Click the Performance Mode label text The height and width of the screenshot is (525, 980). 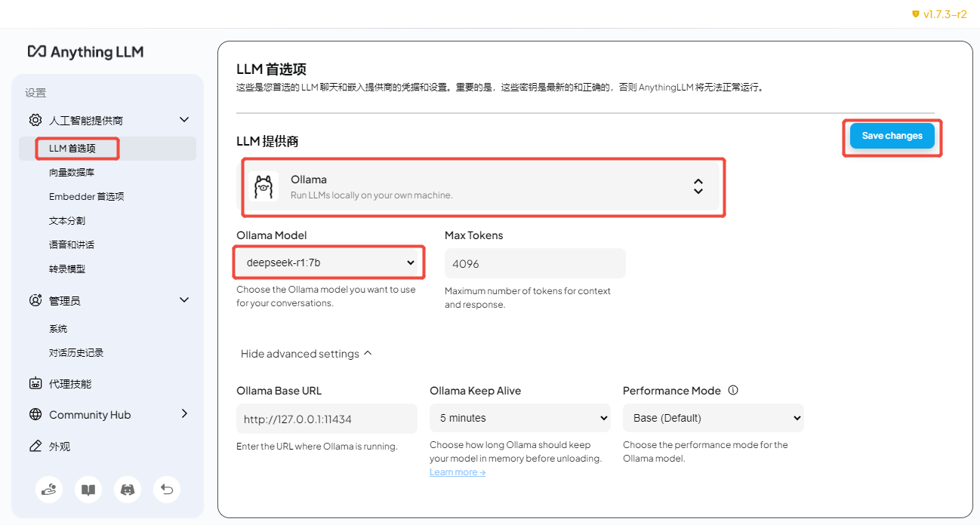672,391
